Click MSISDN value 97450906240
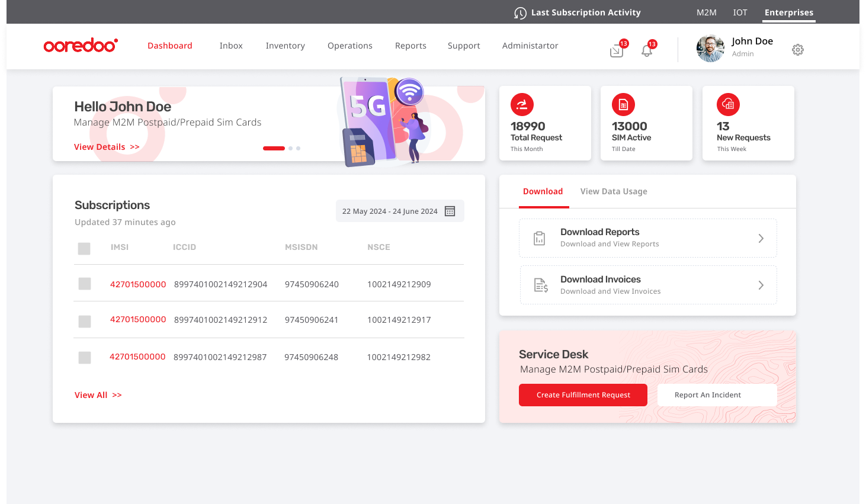This screenshot has width=866, height=504. click(312, 284)
